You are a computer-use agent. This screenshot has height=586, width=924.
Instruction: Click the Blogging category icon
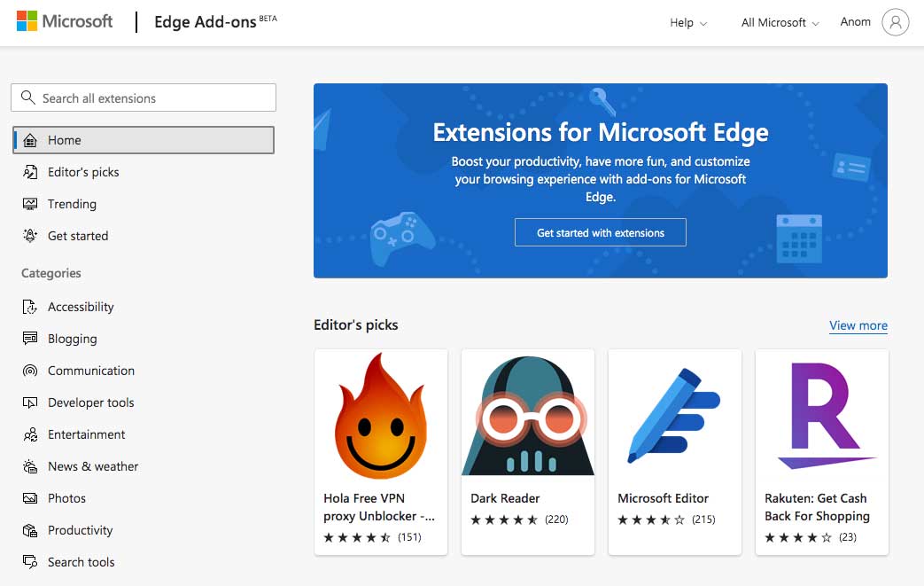click(x=30, y=339)
